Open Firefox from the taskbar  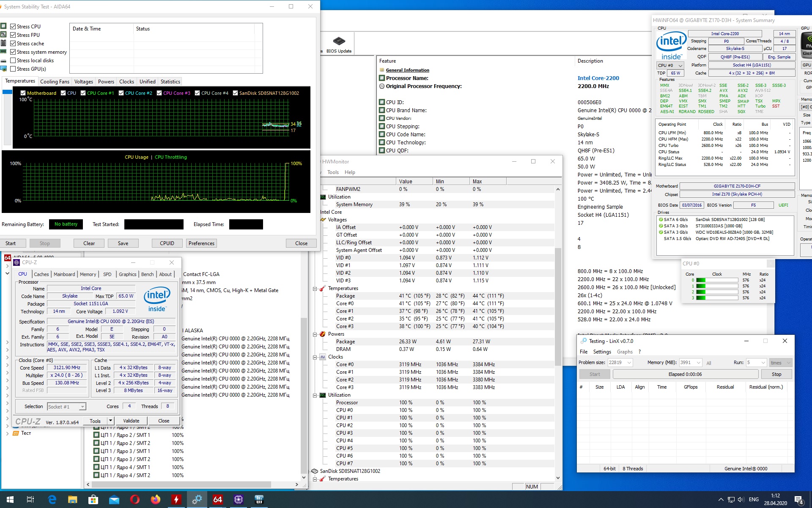click(x=156, y=500)
